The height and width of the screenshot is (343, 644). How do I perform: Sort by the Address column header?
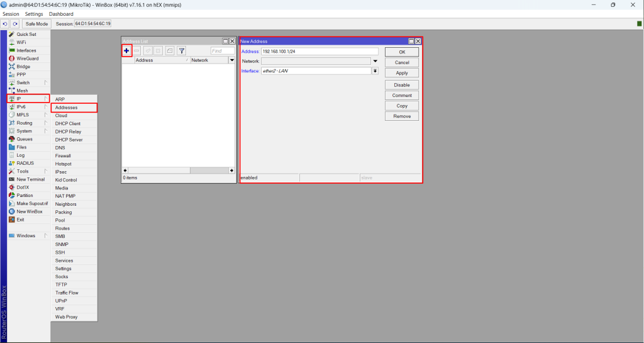click(x=162, y=60)
